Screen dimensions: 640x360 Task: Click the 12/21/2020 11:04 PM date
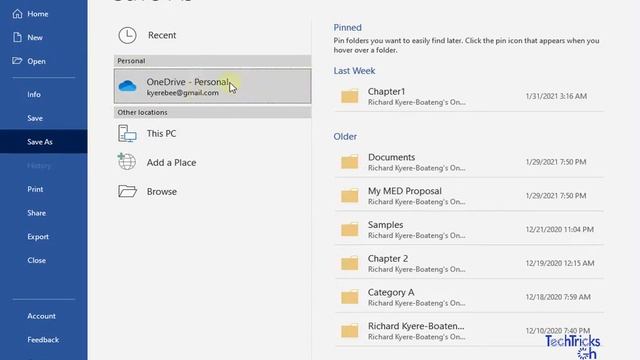pos(560,229)
